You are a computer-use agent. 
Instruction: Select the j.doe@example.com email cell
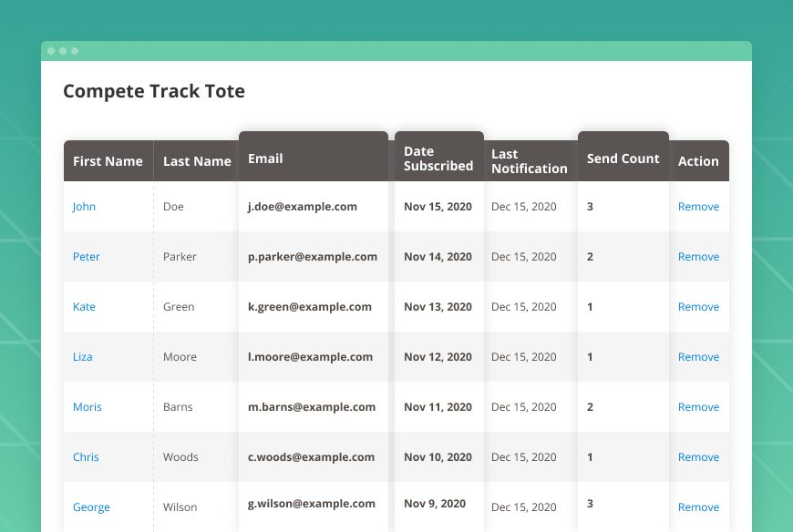(x=303, y=207)
